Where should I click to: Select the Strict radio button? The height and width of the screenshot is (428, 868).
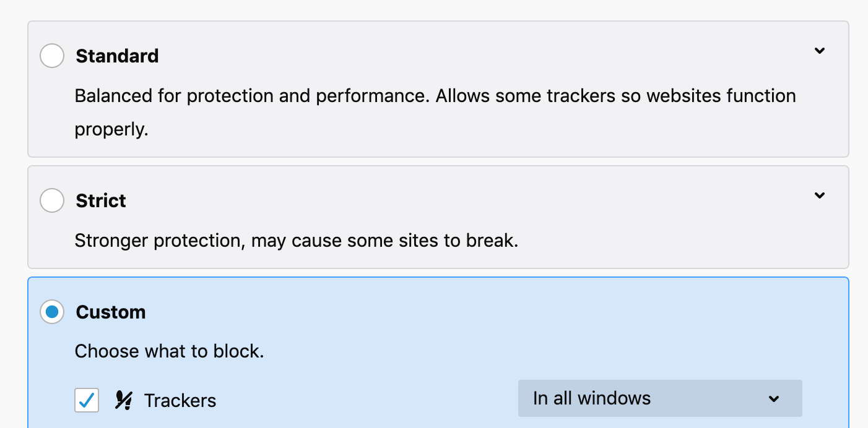point(52,200)
